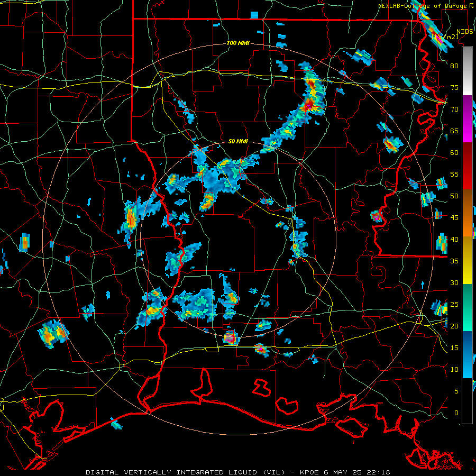Click the '35' value on the scale
Viewport: 476px width, 476px height.
[x=454, y=261]
